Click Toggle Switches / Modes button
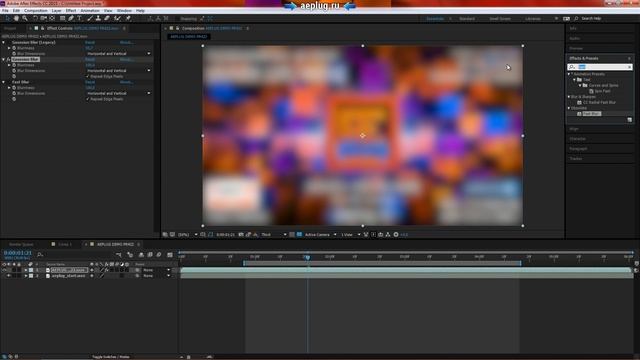The image size is (640, 360). pos(110,357)
